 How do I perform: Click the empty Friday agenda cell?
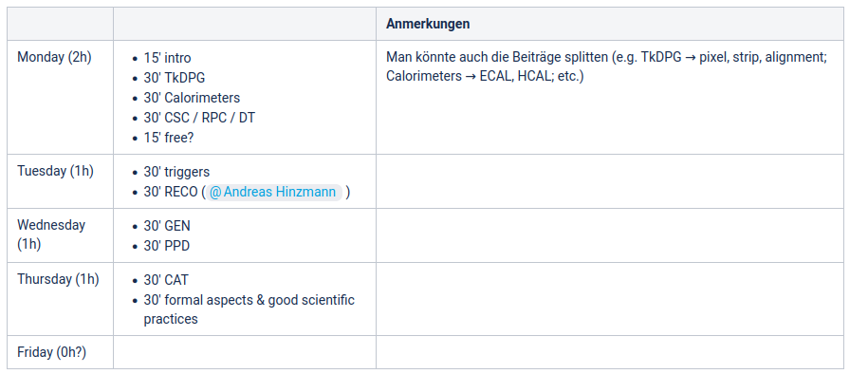point(245,352)
